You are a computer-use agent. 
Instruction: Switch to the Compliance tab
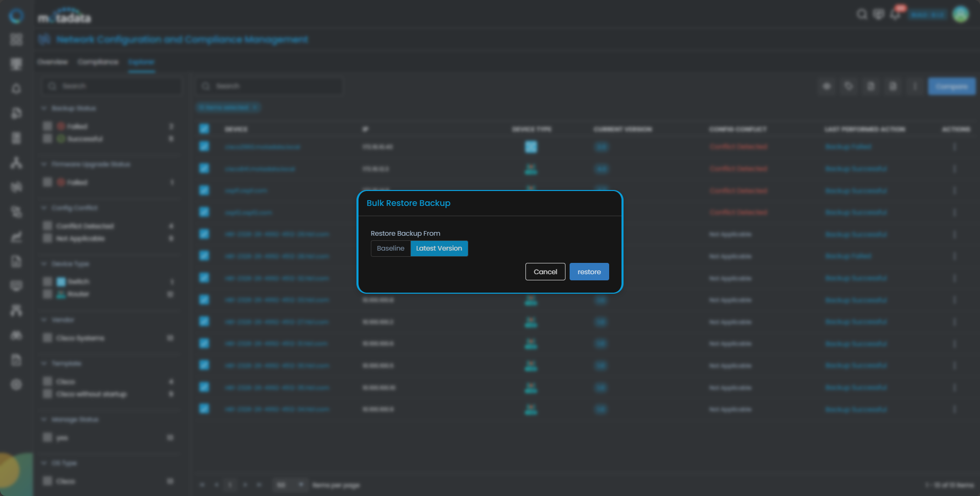coord(98,62)
